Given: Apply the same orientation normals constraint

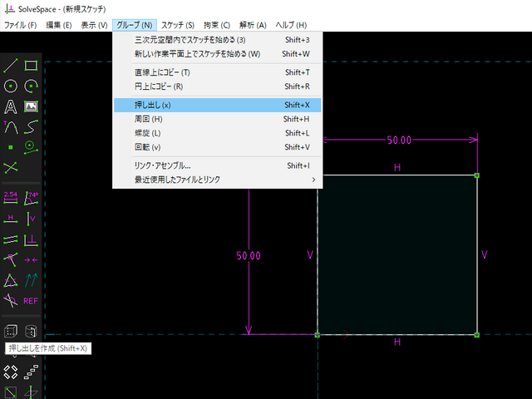Looking at the screenshot, I should pyautogui.click(x=31, y=280).
